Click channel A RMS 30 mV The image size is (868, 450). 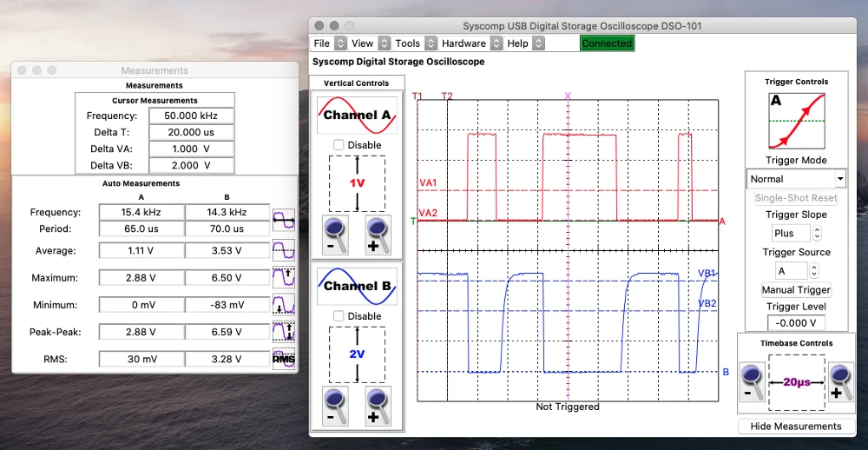(141, 359)
